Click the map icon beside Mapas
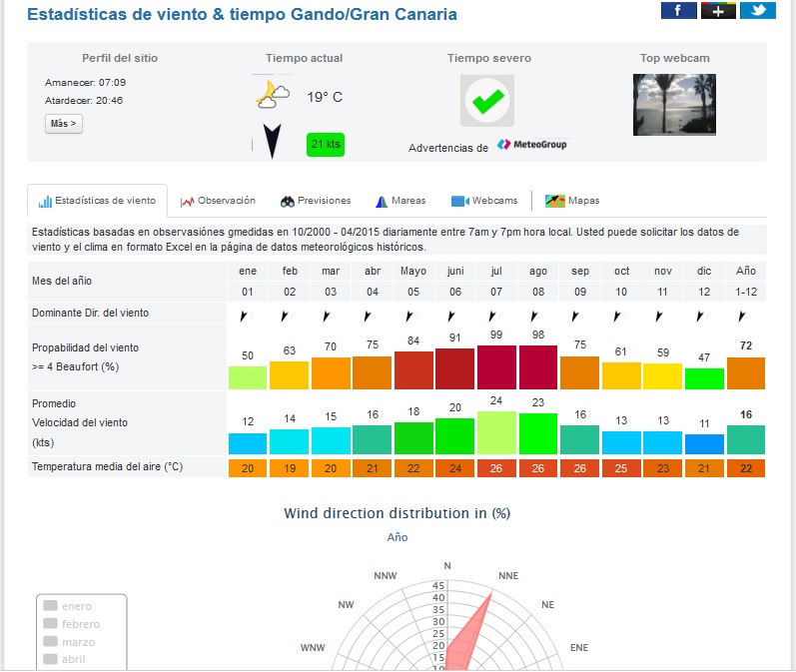 click(555, 201)
